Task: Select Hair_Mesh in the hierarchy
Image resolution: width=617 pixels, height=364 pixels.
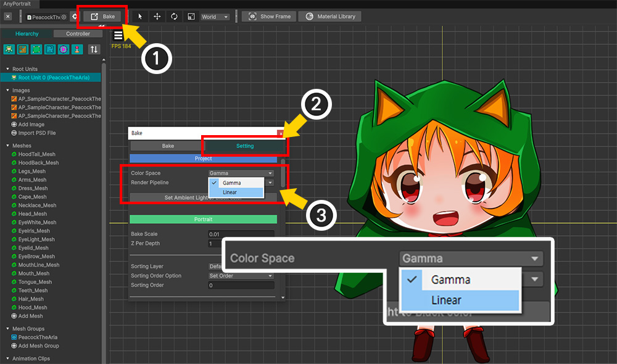Action: (x=31, y=299)
